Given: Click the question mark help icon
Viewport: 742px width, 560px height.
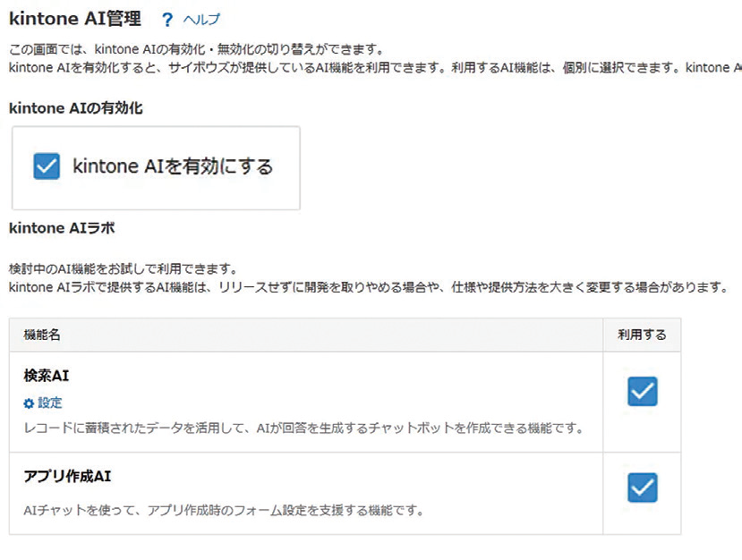Looking at the screenshot, I should click(x=167, y=20).
